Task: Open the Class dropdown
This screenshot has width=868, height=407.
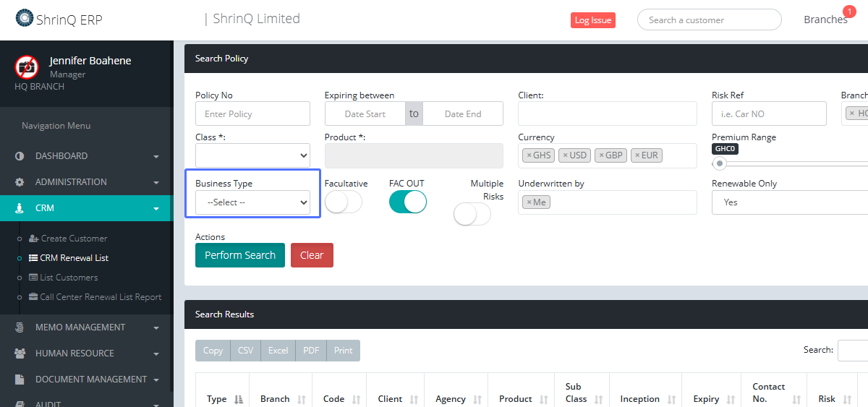Action: tap(252, 155)
